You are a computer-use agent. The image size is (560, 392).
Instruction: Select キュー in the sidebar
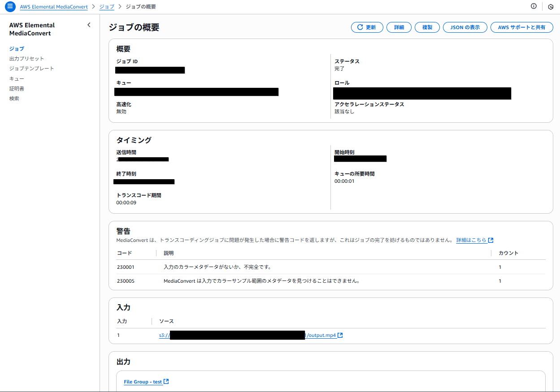17,79
